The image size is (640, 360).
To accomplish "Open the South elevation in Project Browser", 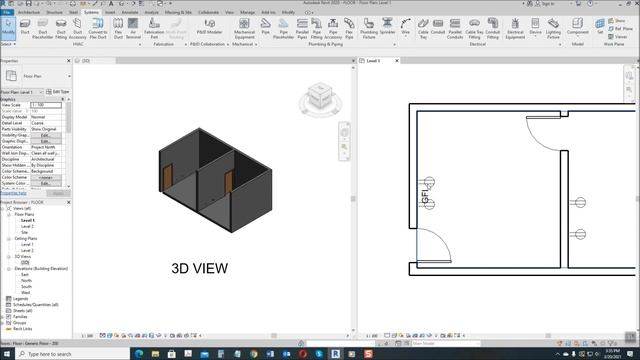I will pyautogui.click(x=26, y=287).
